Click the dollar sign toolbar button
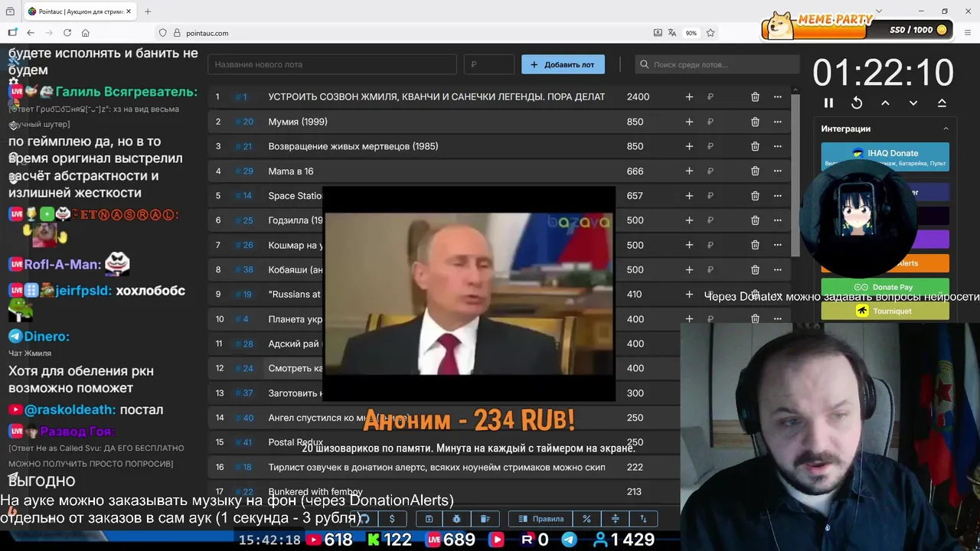 [392, 519]
